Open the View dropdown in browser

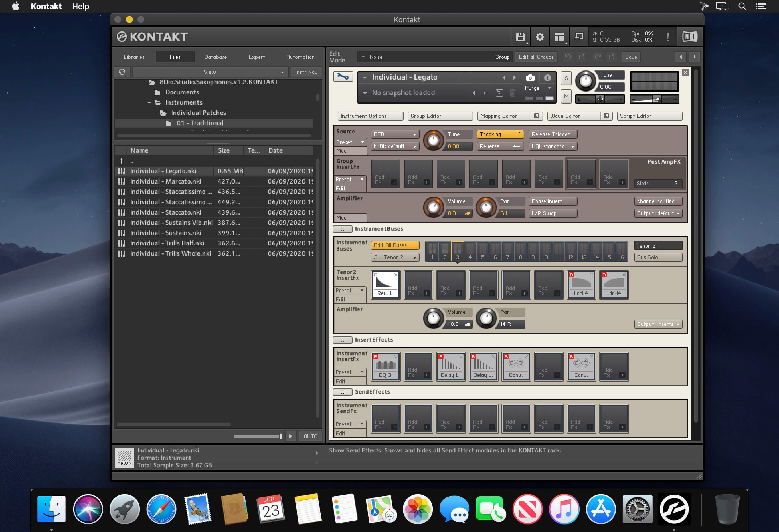pyautogui.click(x=210, y=72)
